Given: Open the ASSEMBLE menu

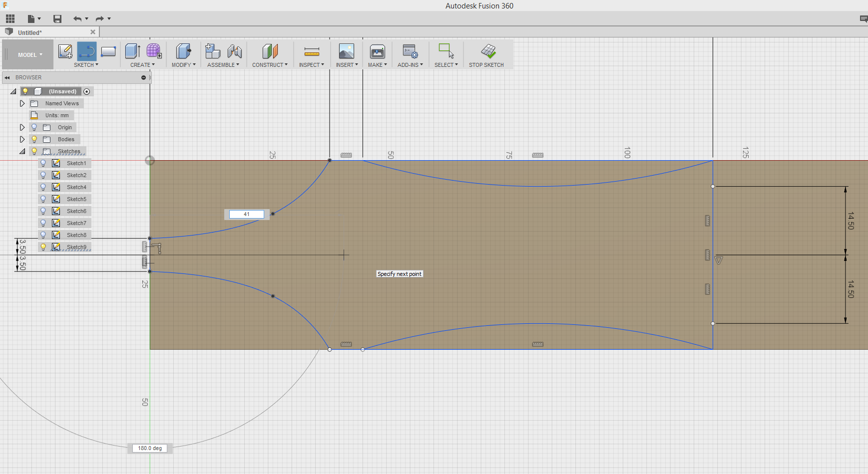Looking at the screenshot, I should pos(223,65).
